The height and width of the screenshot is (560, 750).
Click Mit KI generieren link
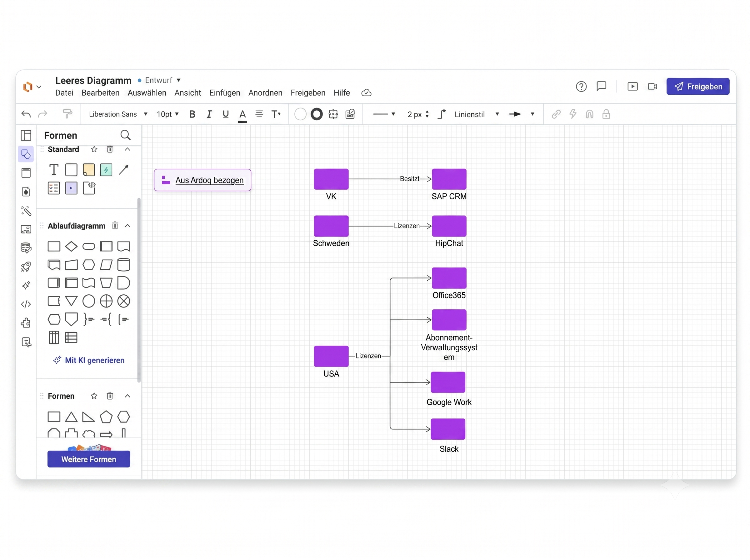89,360
